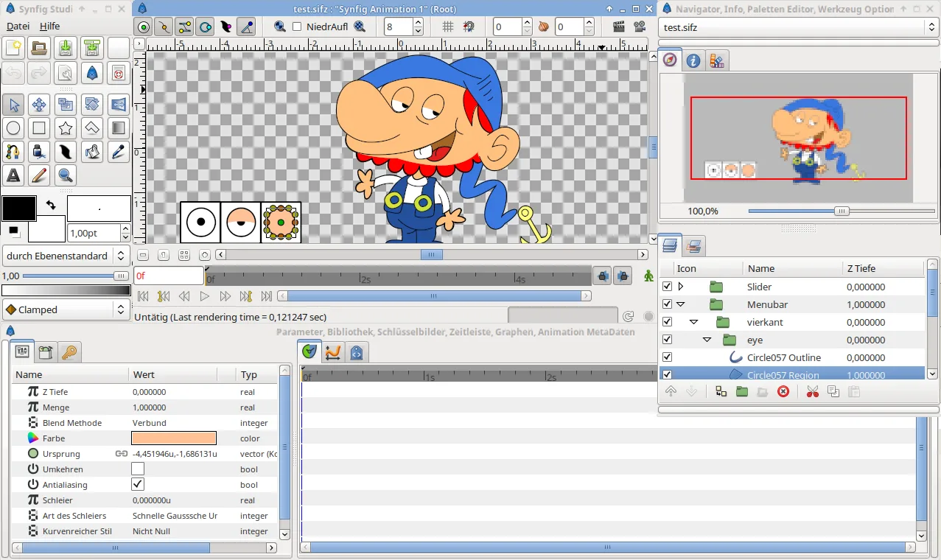Toggle checkbox of Circle057 Outline layer
Viewport: 941px width, 560px height.
(668, 357)
